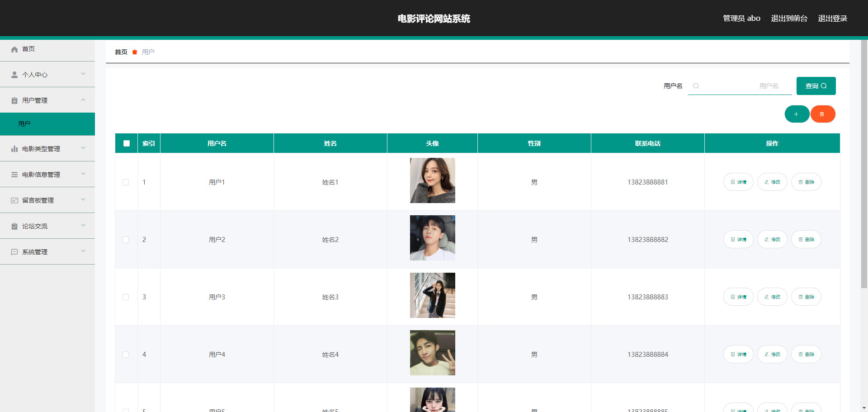Open the 首页 breadcrumb link
Viewport: 868px width, 412px height.
pyautogui.click(x=121, y=52)
